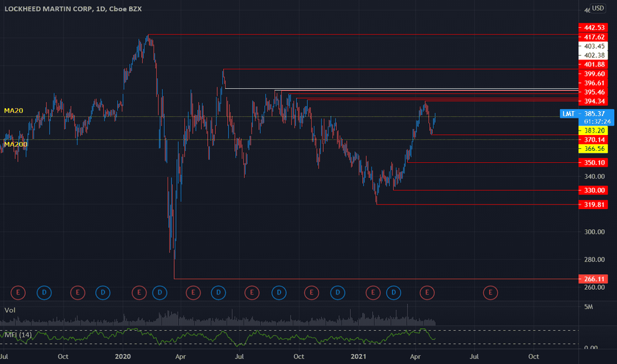
Task: Select the March 2020 dividend D marker
Action: (160, 293)
